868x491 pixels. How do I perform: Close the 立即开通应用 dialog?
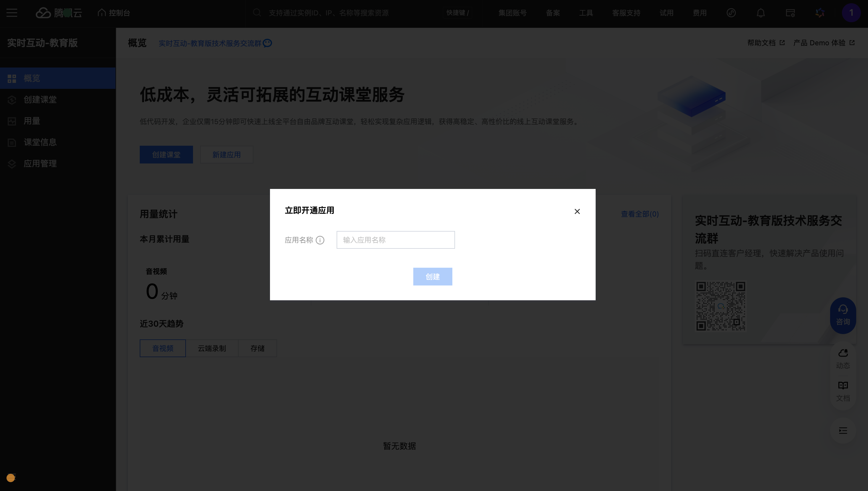(577, 211)
